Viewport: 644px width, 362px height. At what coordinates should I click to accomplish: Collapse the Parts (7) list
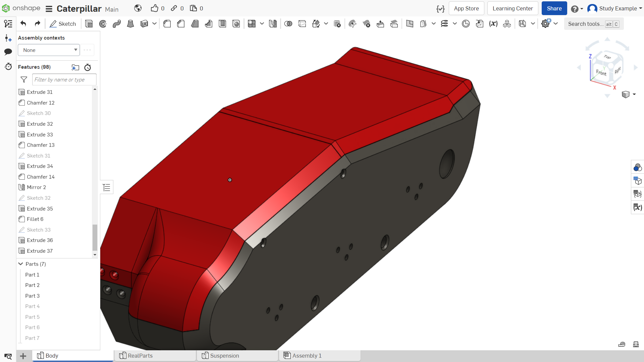(20, 264)
